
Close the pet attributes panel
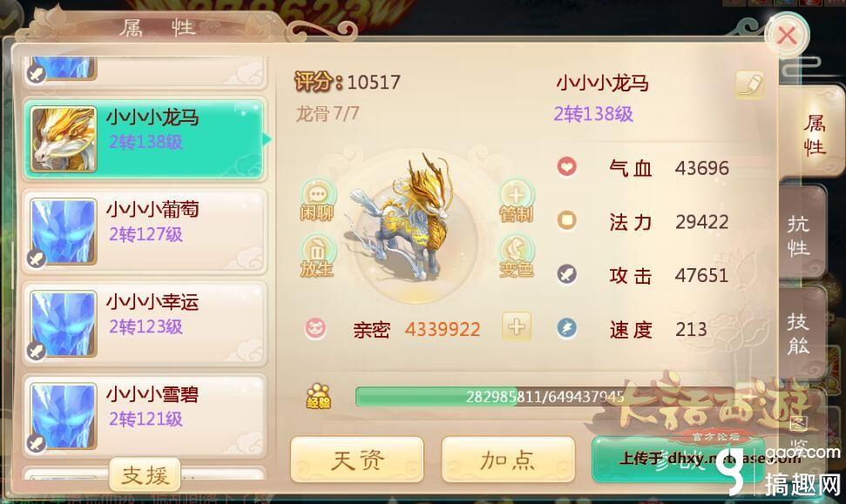[x=788, y=36]
